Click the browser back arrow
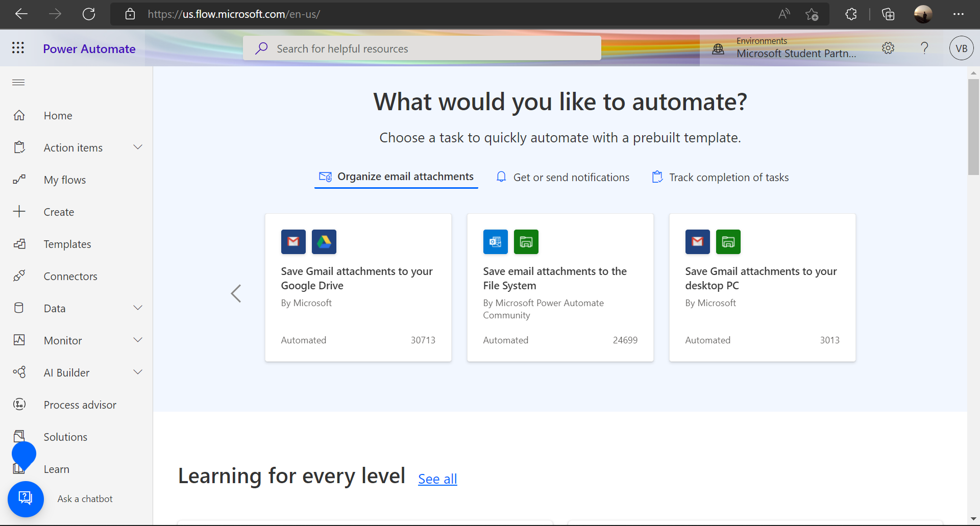Viewport: 980px width, 526px height. click(21, 14)
